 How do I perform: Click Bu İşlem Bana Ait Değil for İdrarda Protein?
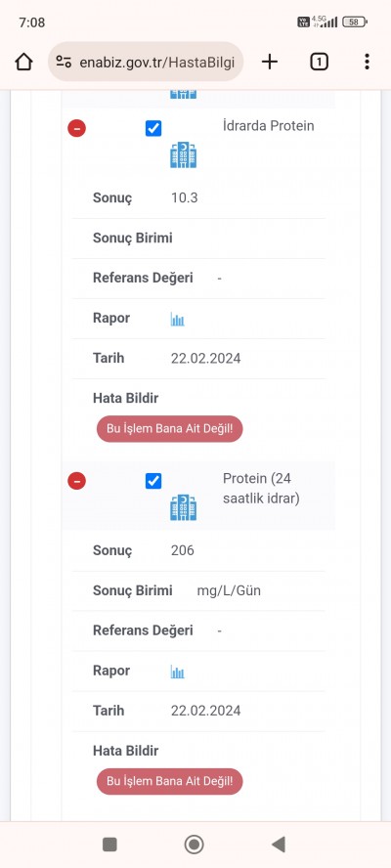pos(169,429)
